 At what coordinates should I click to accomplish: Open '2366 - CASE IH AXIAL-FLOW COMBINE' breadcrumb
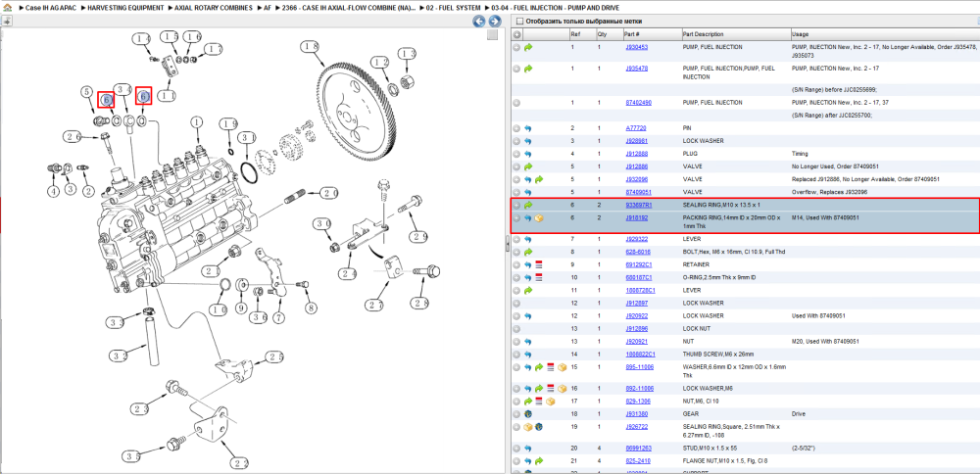(x=349, y=10)
